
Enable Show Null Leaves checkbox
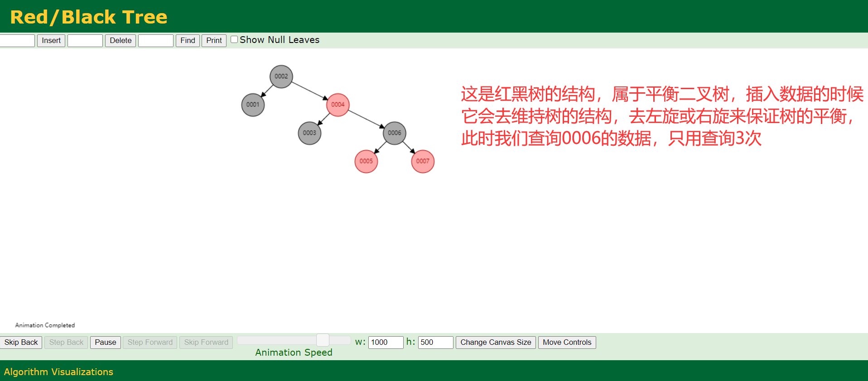click(234, 39)
